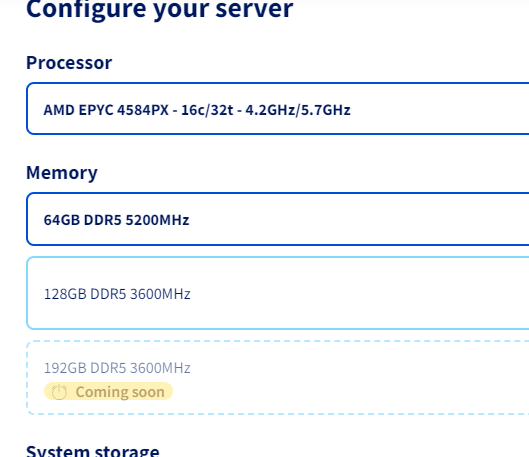The height and width of the screenshot is (457, 529).
Task: Click the Configure your server title
Action: point(160,9)
